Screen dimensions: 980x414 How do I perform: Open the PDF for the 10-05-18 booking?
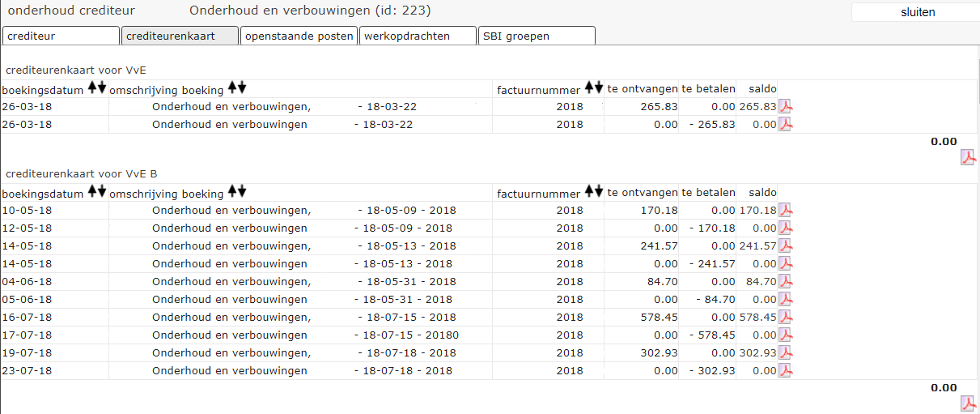785,211
